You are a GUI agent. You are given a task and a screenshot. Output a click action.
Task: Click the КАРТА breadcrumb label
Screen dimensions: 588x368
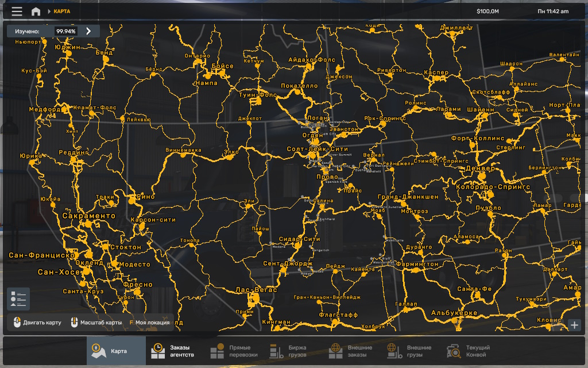pyautogui.click(x=62, y=11)
